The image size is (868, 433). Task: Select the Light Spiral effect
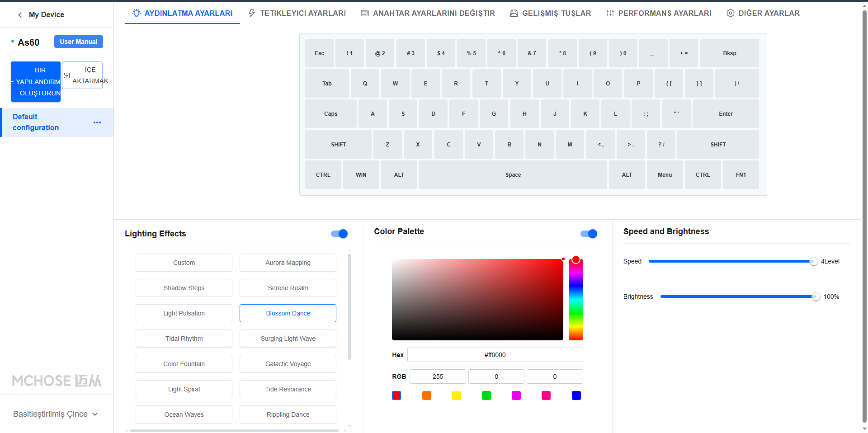click(184, 389)
